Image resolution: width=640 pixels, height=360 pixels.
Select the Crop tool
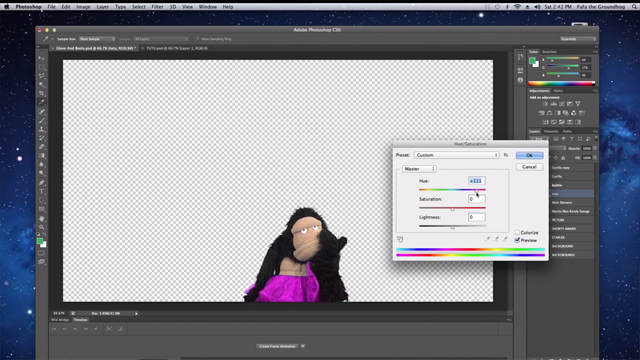coord(42,93)
